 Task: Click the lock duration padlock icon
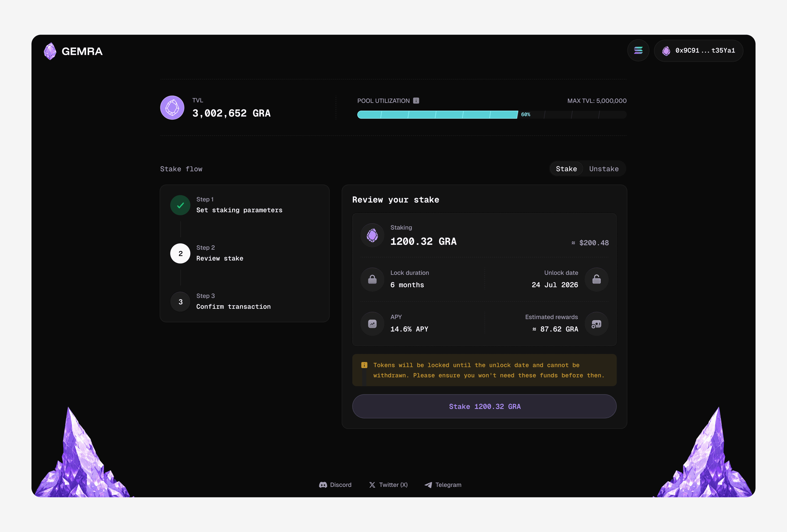click(x=372, y=279)
